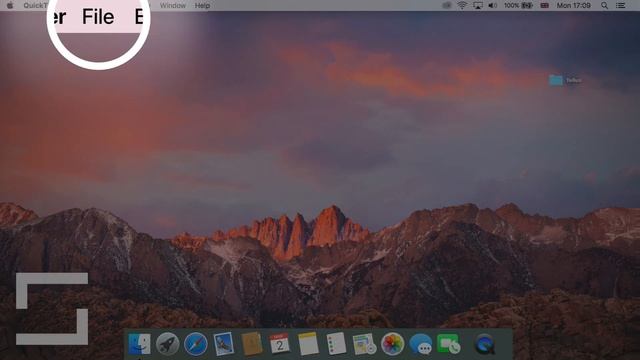Open Launchpad rocket icon in Dock
The width and height of the screenshot is (640, 360).
click(167, 344)
